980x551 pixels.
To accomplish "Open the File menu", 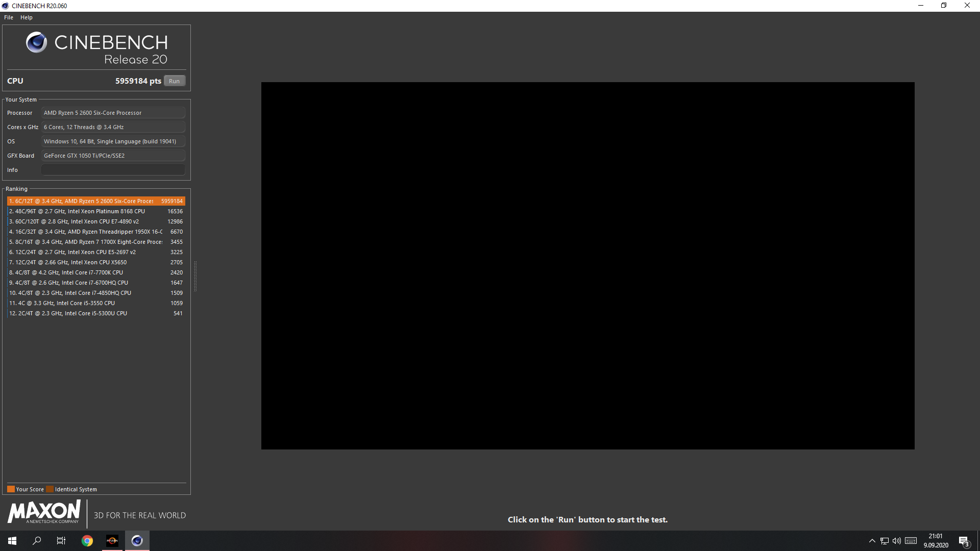I will (x=8, y=17).
